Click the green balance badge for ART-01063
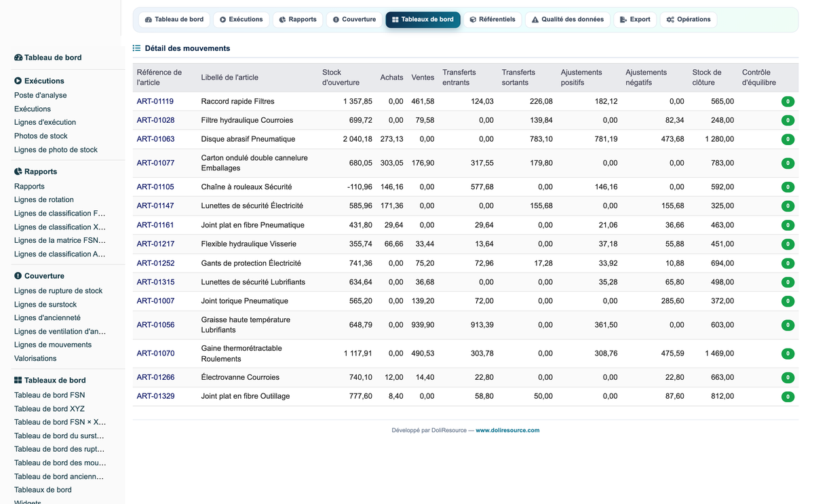814x504 pixels. coord(788,140)
